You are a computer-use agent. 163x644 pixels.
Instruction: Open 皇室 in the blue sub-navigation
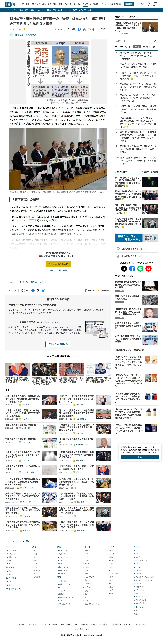click(x=8, y=10)
